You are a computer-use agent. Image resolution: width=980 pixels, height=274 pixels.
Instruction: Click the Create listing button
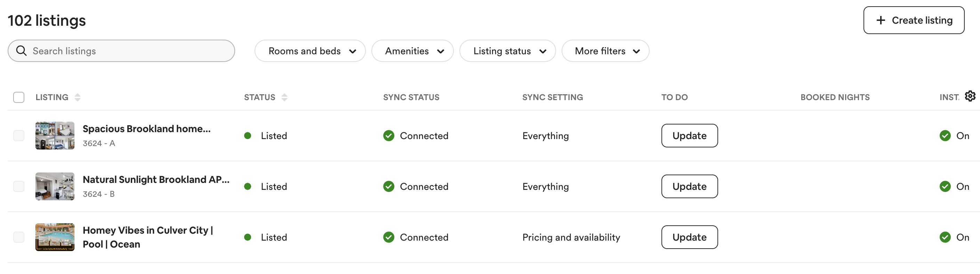coord(914,20)
